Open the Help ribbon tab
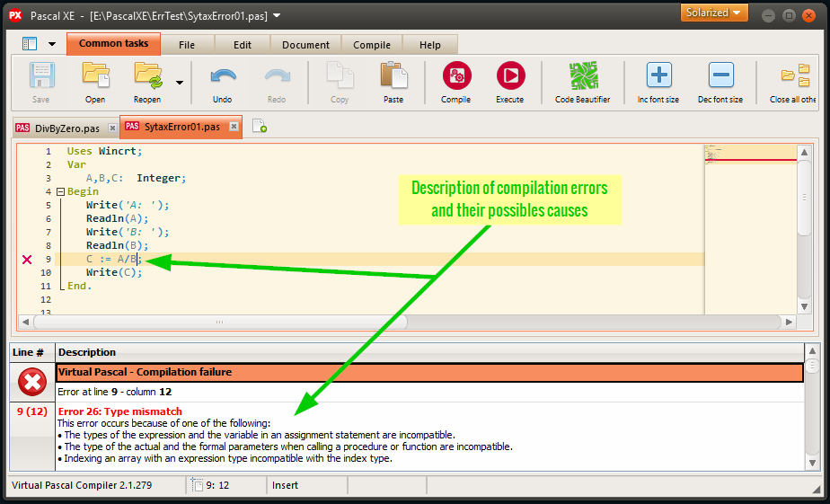830x504 pixels. [430, 45]
